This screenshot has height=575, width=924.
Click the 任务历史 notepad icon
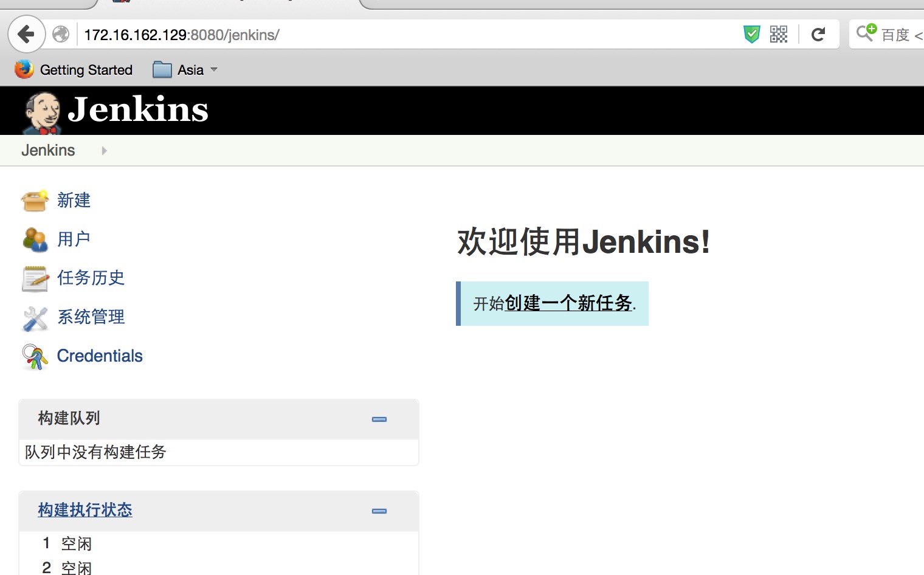click(35, 278)
